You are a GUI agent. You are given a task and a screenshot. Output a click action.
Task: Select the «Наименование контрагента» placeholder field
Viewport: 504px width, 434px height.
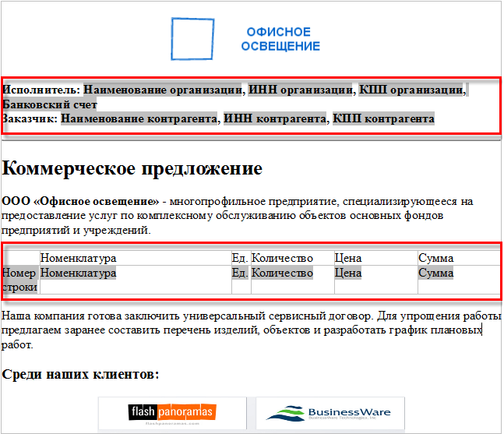coord(139,119)
